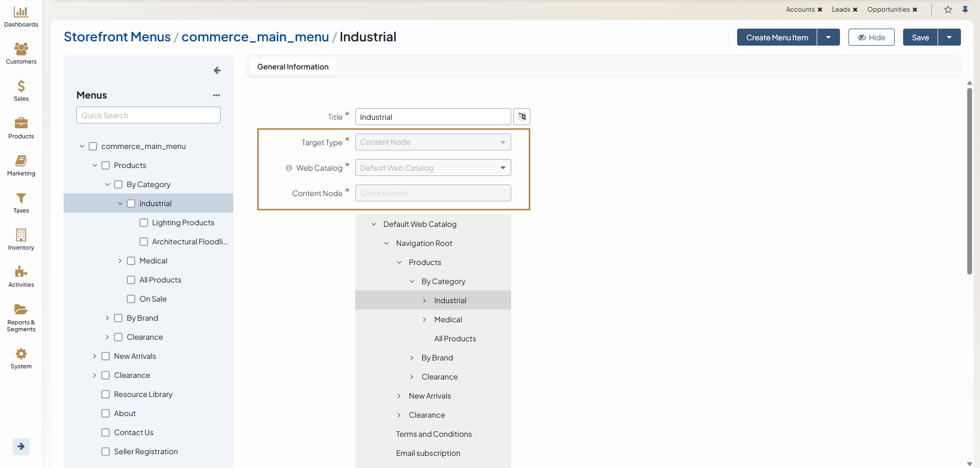This screenshot has height=468, width=980.
Task: Click the Hide button
Action: [871, 38]
